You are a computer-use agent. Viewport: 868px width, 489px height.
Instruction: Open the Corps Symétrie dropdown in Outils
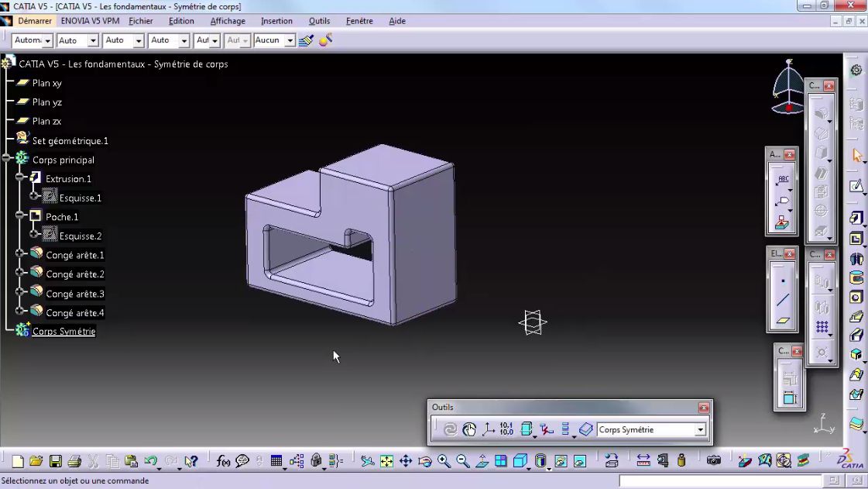pos(700,430)
